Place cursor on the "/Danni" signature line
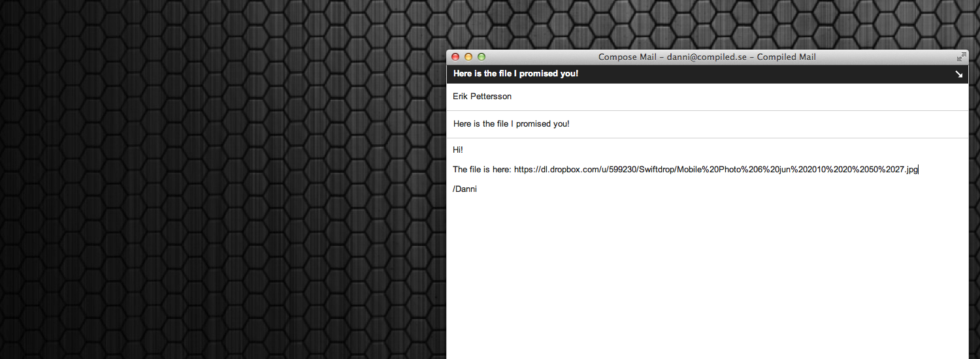Viewport: 980px width, 359px height. (465, 189)
